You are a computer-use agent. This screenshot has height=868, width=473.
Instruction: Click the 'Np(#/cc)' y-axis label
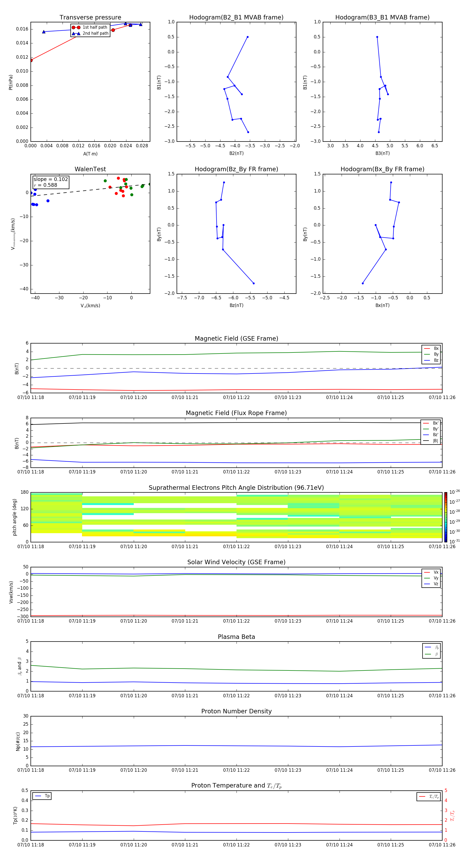pyautogui.click(x=18, y=741)
